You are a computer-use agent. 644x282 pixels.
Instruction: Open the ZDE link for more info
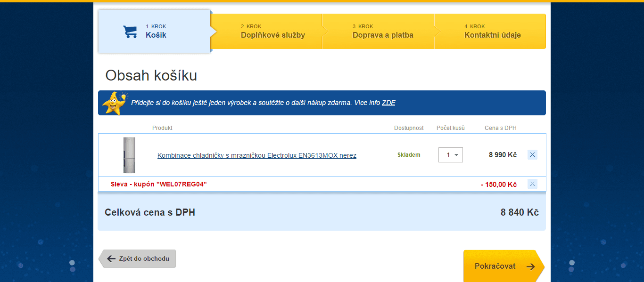(388, 103)
